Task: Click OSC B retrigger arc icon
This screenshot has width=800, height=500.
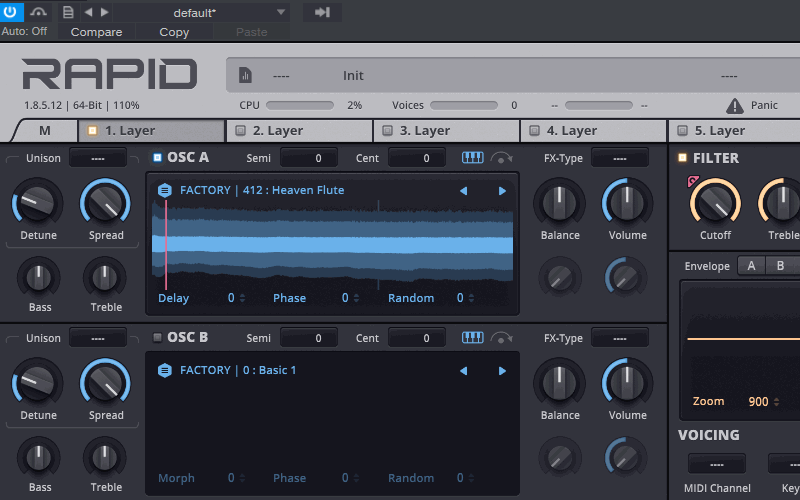Action: [x=501, y=338]
